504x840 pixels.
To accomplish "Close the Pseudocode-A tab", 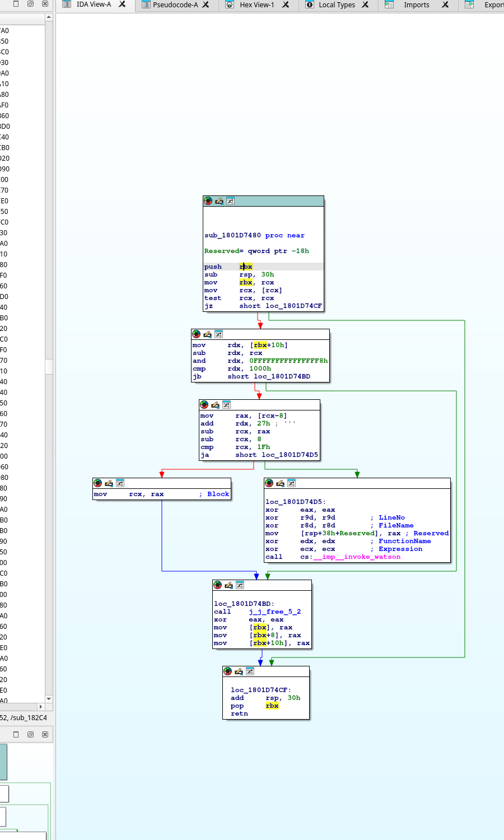I will (x=206, y=5).
